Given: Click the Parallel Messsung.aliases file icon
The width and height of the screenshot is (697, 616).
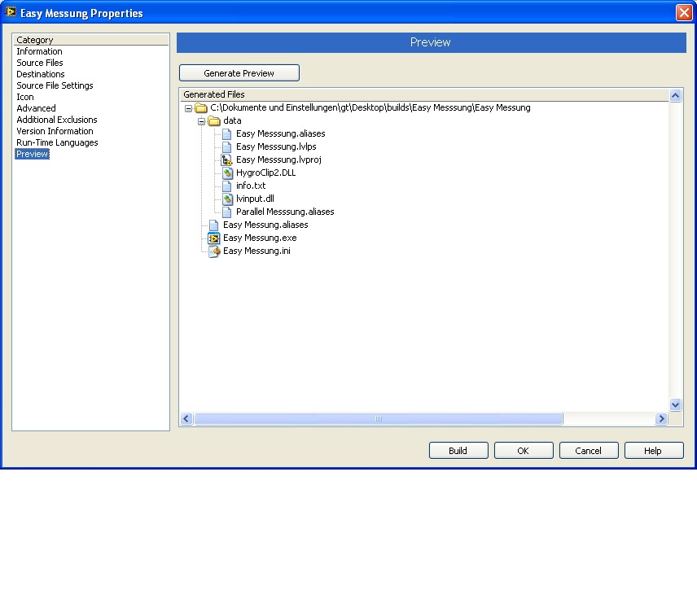Looking at the screenshot, I should click(226, 212).
